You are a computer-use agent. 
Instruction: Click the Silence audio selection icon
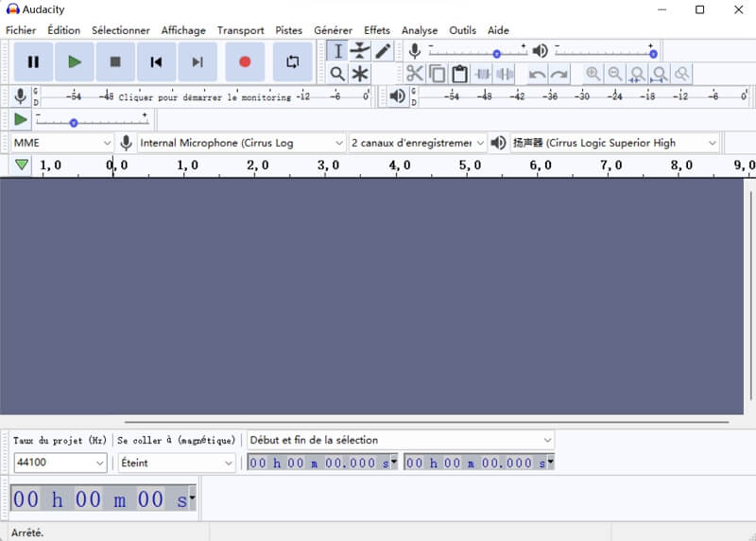tap(505, 74)
